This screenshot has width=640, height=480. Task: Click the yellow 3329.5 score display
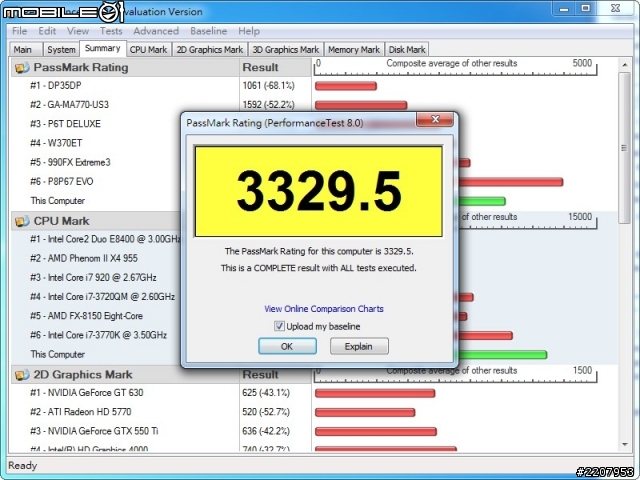(x=319, y=191)
